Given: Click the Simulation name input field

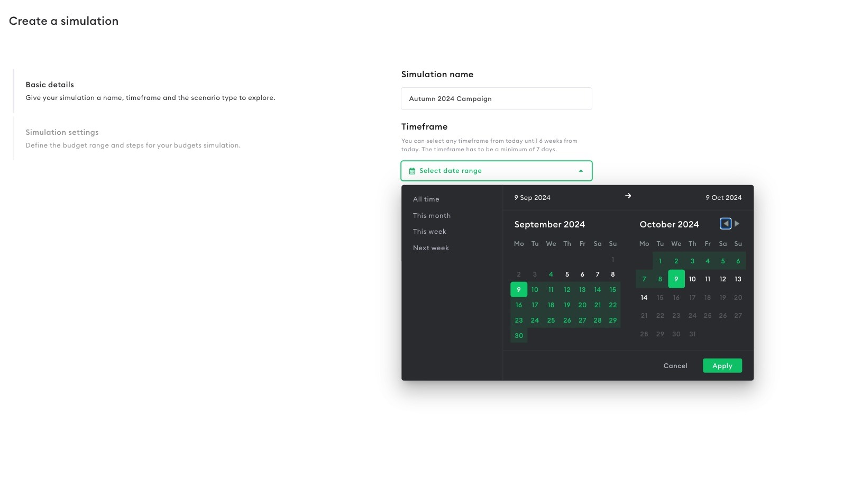Looking at the screenshot, I should click(496, 98).
